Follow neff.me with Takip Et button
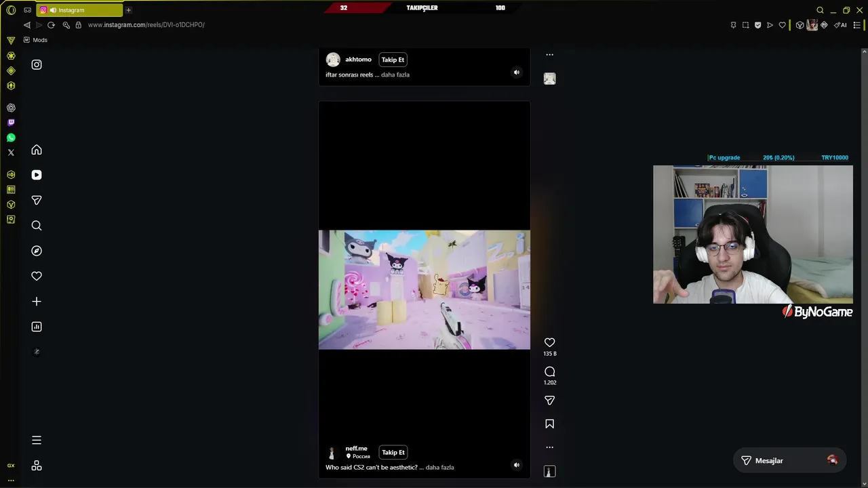This screenshot has height=488, width=868. 393,452
